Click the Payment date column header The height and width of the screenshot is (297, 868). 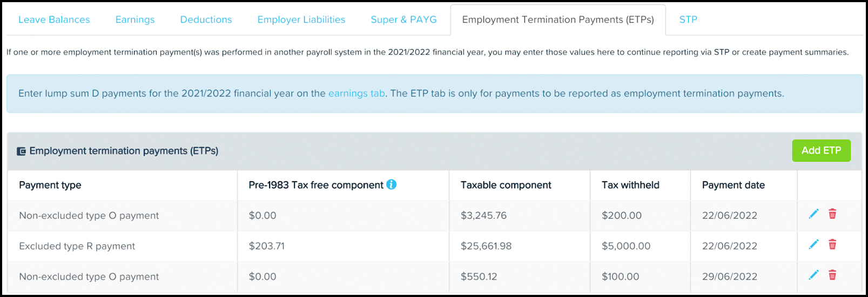point(733,185)
